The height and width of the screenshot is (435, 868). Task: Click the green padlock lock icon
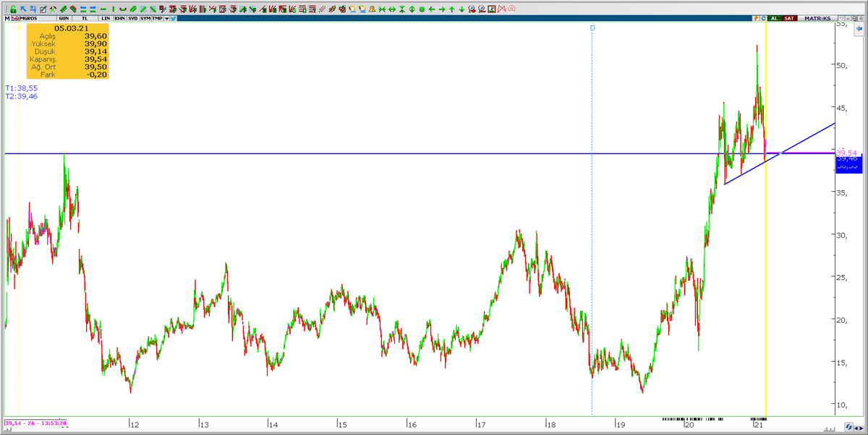coord(13,9)
